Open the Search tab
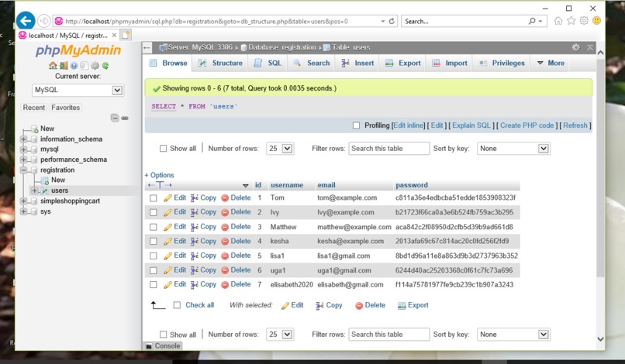Image resolution: width=625 pixels, height=364 pixels. click(312, 63)
